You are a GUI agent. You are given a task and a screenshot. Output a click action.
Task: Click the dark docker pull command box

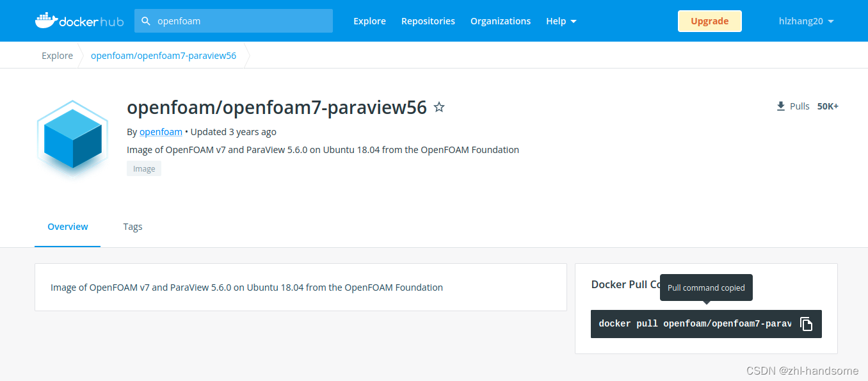[695, 323]
